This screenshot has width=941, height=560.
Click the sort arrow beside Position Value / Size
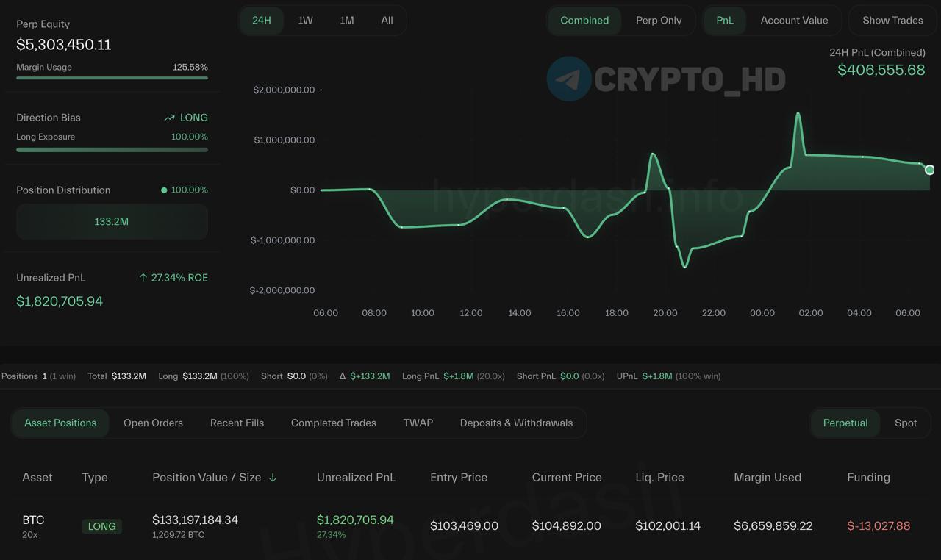pos(273,478)
